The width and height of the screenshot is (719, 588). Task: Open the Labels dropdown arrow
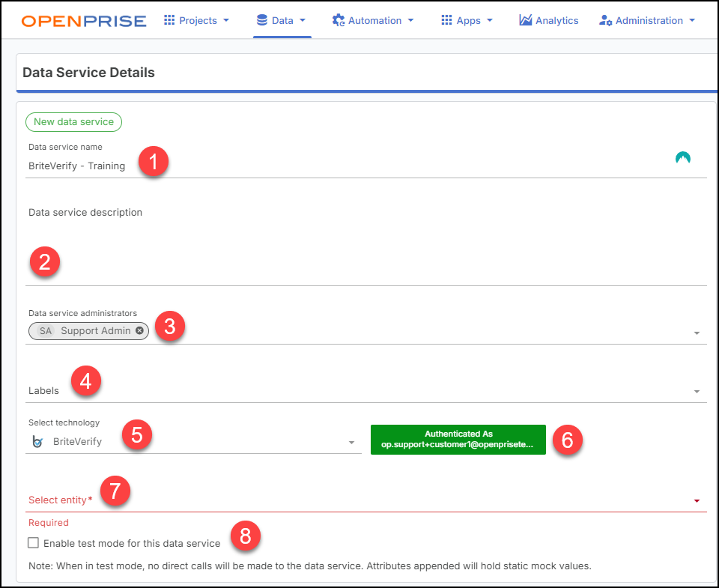697,391
